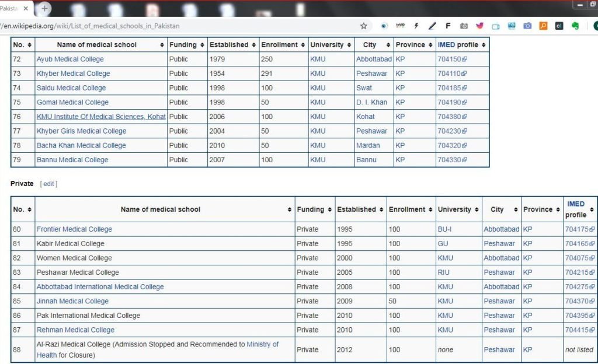
Task: Open Abbottabad International Medical College page
Action: coord(100,286)
